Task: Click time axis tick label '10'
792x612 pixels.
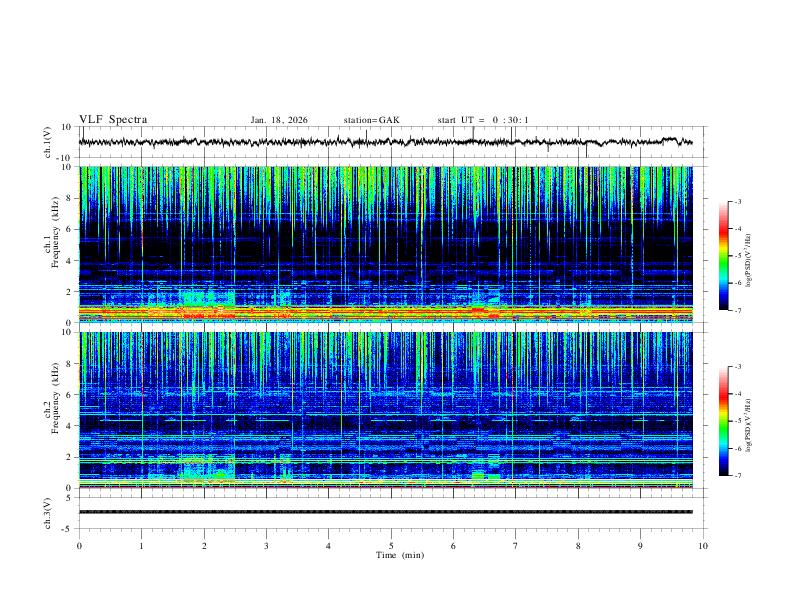Action: click(x=703, y=546)
